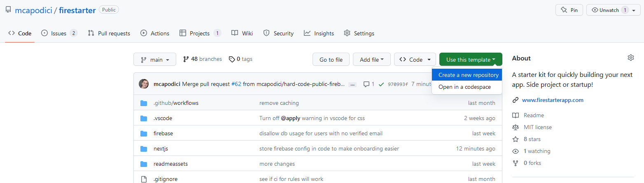Click the file icon for .gitignore
This screenshot has height=183, width=644.
[144, 179]
